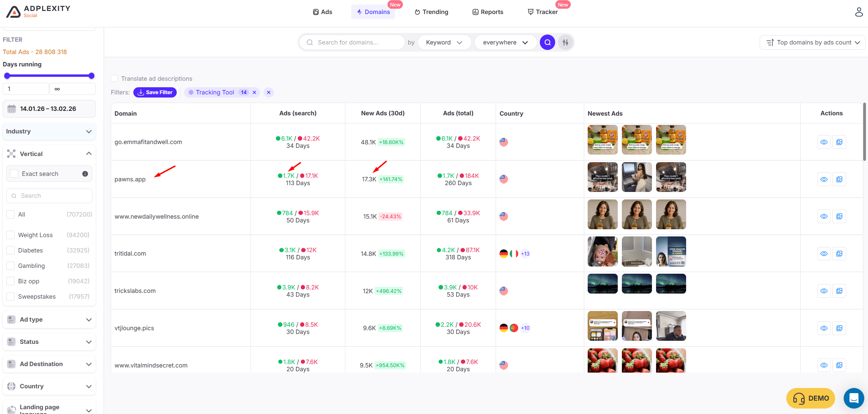
Task: Click the purple search magnifier button
Action: click(x=547, y=42)
